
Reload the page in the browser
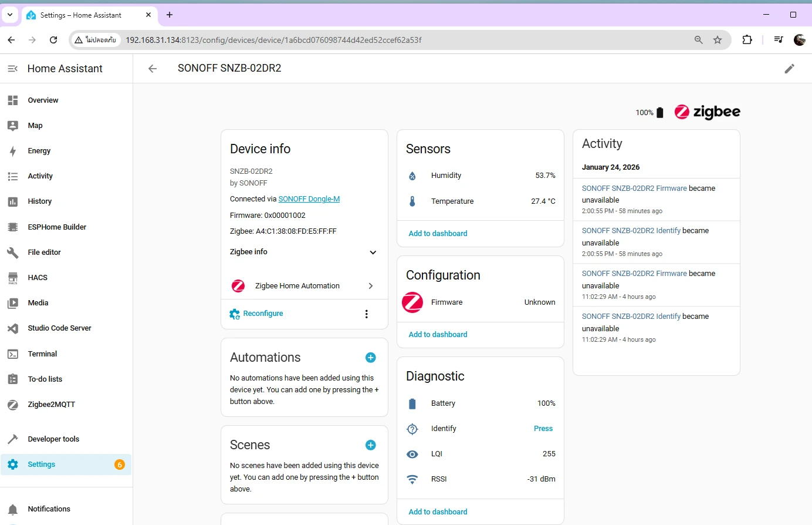click(53, 40)
